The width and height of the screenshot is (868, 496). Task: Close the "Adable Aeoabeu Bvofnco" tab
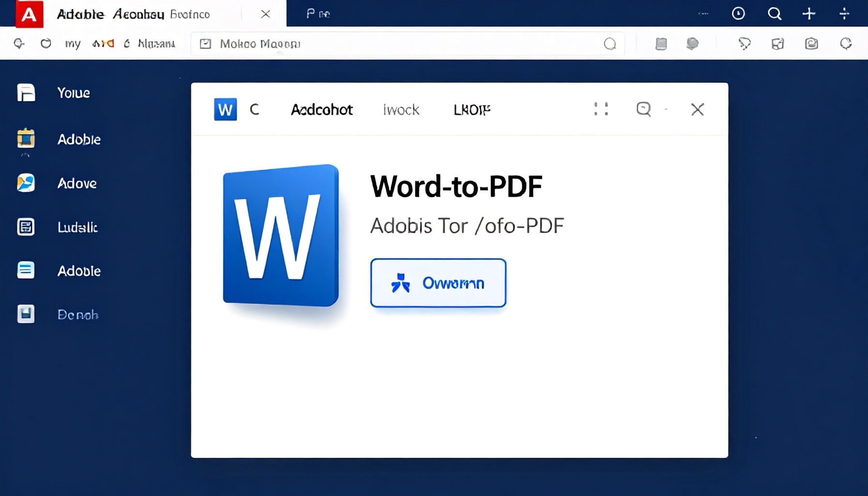[x=265, y=14]
